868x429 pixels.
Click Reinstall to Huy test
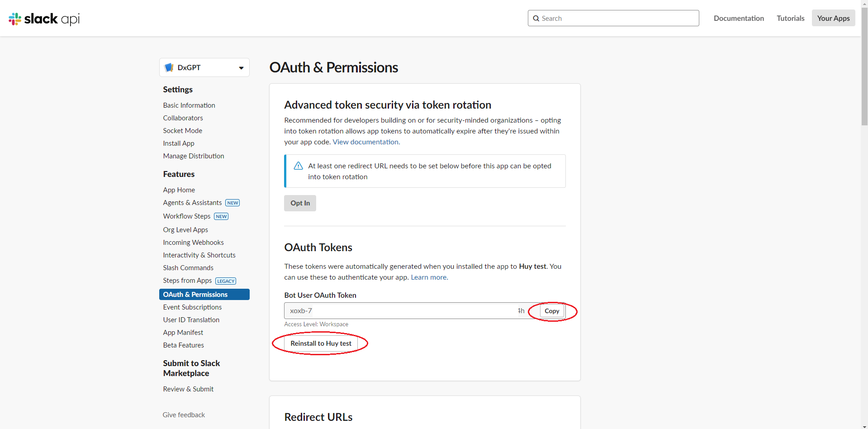(321, 343)
